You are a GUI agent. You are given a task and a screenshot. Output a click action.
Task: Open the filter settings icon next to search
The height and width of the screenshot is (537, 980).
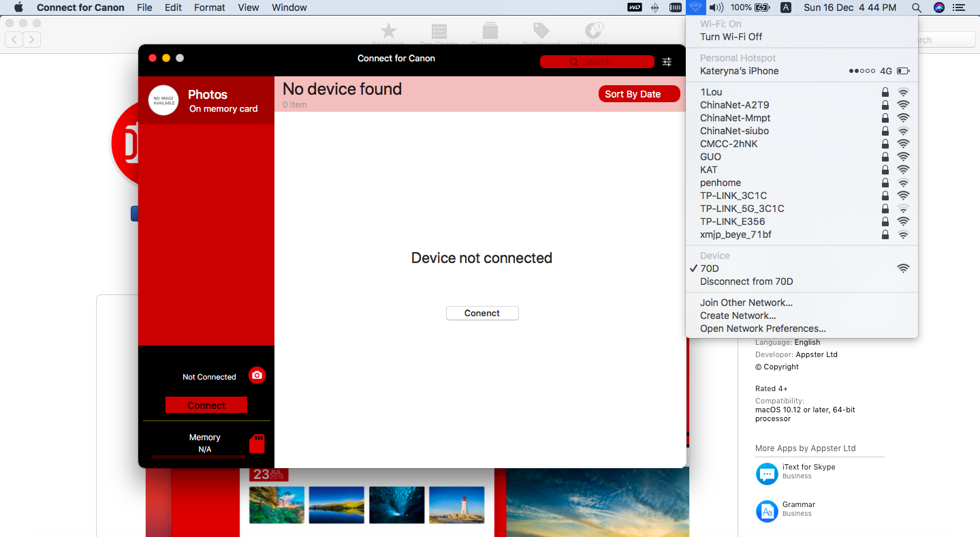pos(667,62)
